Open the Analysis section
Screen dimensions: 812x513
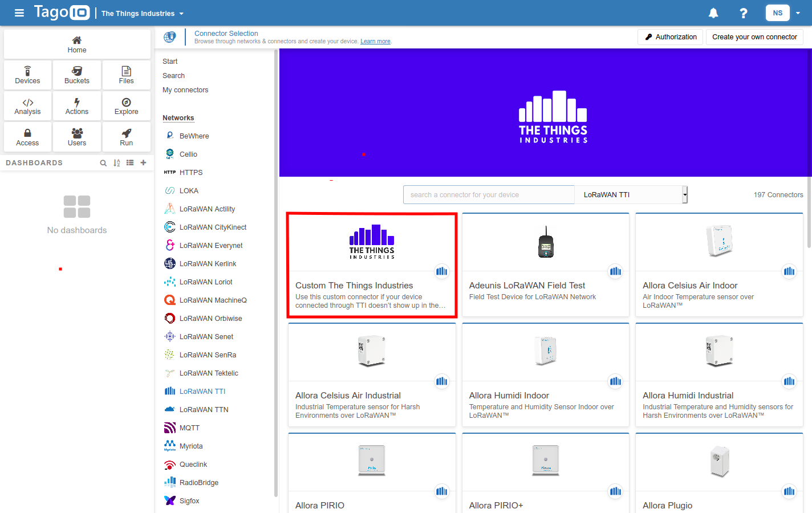pyautogui.click(x=27, y=105)
